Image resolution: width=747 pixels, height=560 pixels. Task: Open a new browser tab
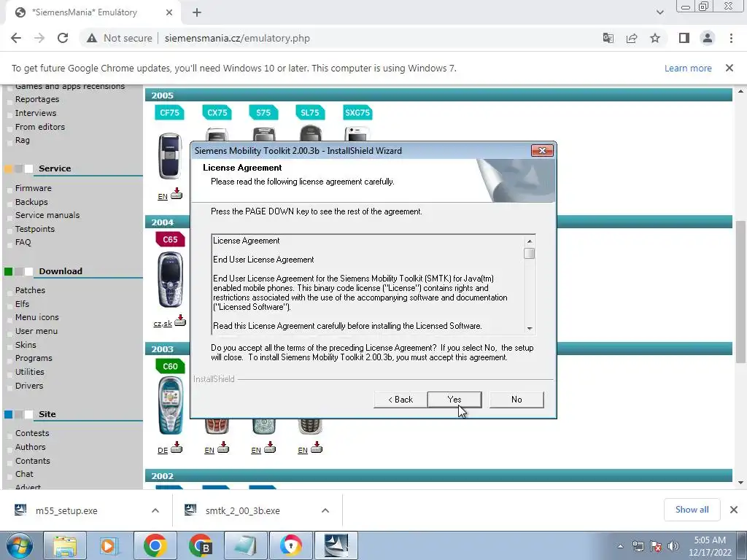(x=197, y=13)
